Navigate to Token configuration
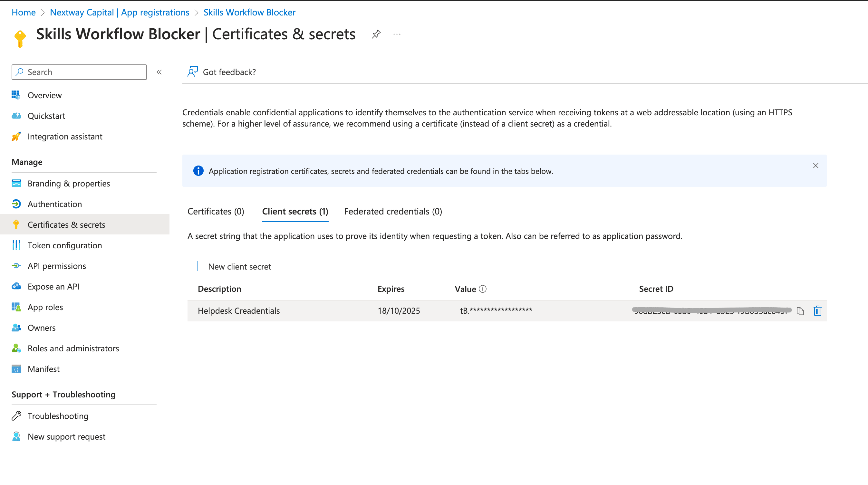Image resolution: width=868 pixels, height=485 pixels. pos(65,245)
